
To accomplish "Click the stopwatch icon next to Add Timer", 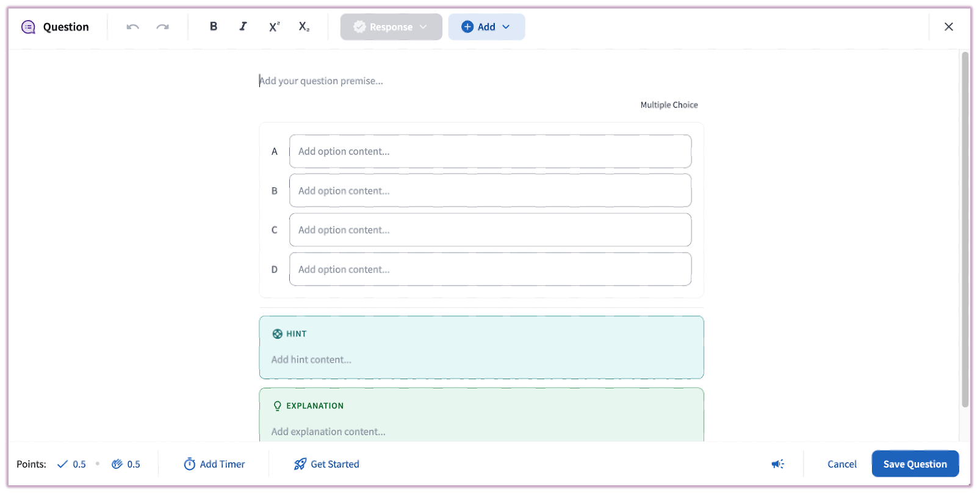I will click(190, 464).
